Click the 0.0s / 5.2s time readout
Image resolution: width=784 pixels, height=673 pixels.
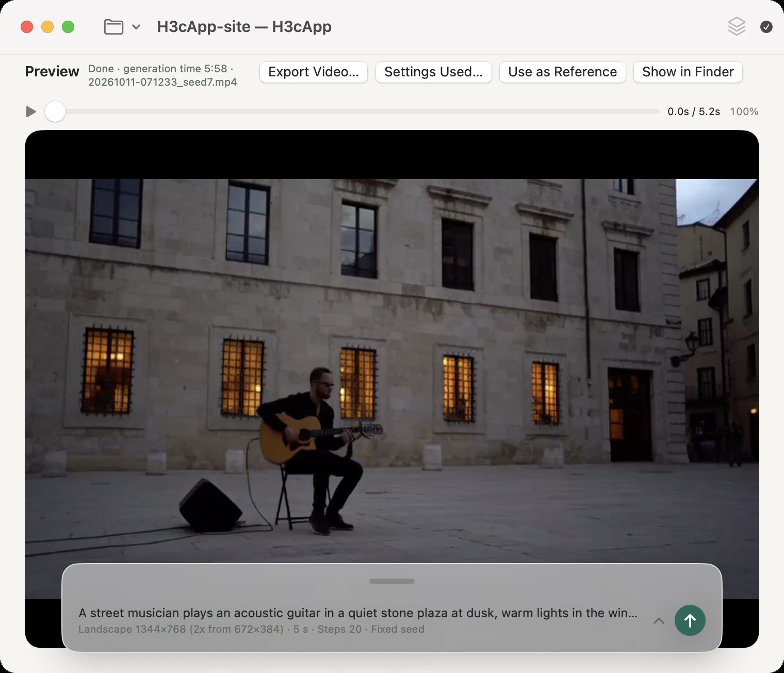tap(694, 111)
